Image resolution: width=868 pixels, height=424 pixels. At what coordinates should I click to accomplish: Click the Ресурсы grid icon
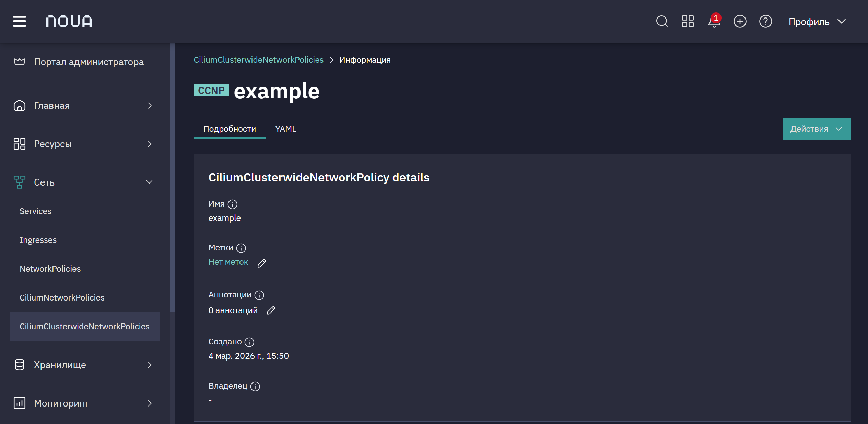(20, 144)
